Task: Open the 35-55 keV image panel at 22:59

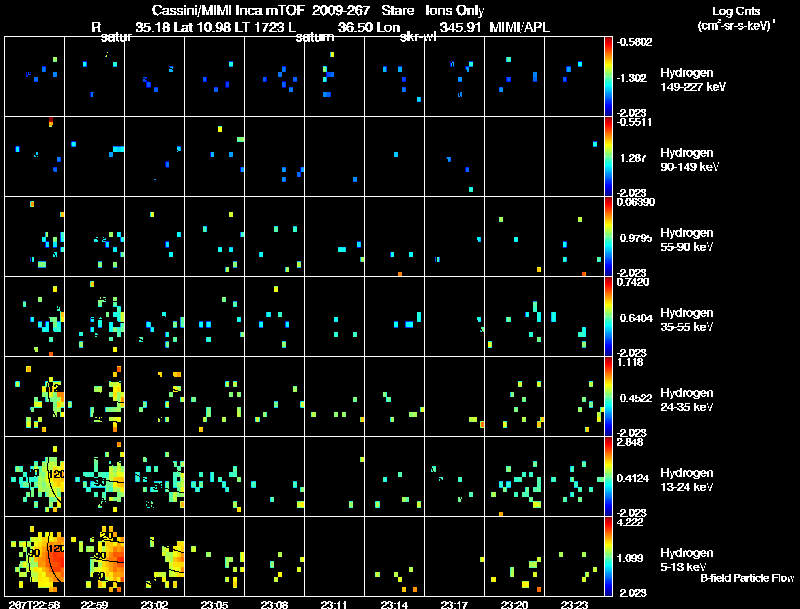Action: (x=94, y=316)
